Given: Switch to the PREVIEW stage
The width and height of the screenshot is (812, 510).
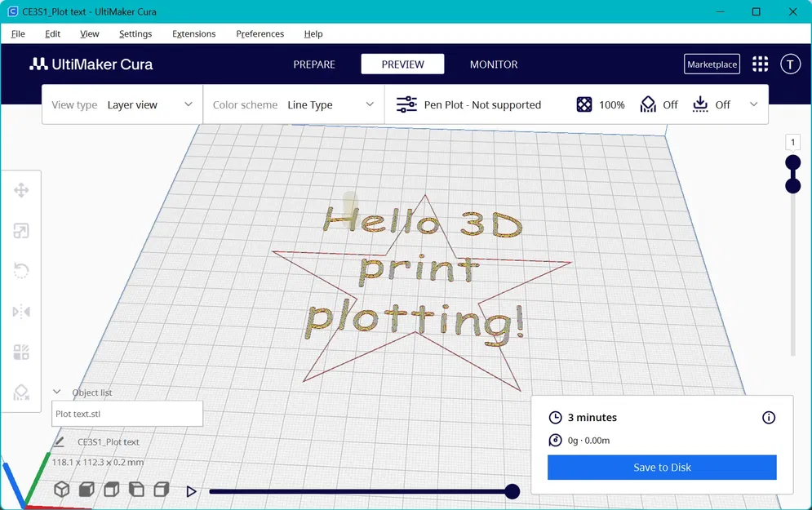Looking at the screenshot, I should pos(402,64).
